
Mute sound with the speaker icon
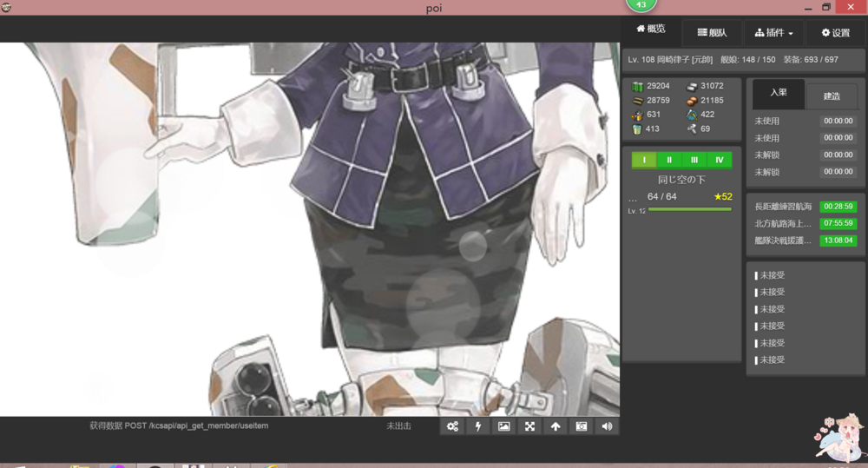point(607,426)
